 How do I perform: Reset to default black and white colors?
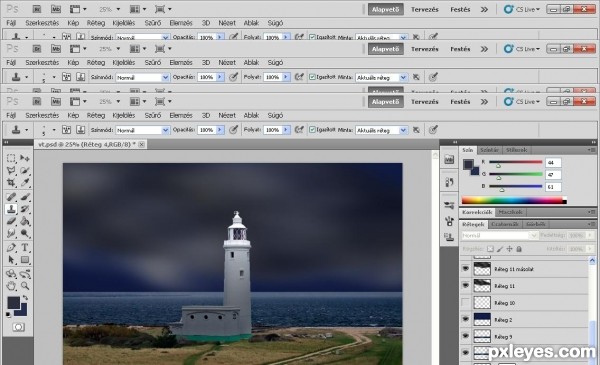click(8, 315)
